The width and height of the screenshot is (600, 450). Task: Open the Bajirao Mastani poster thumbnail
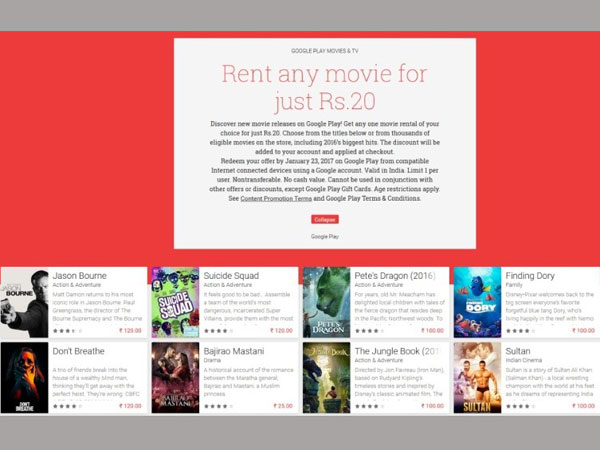[x=175, y=378]
